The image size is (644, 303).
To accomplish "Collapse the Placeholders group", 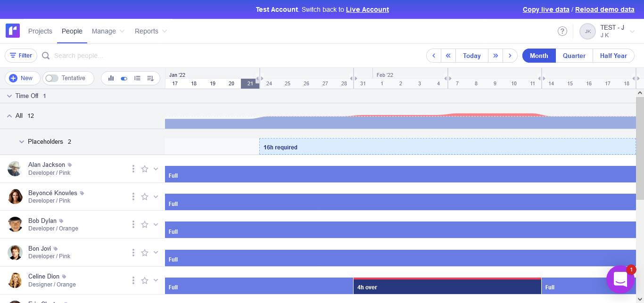I will [x=22, y=141].
